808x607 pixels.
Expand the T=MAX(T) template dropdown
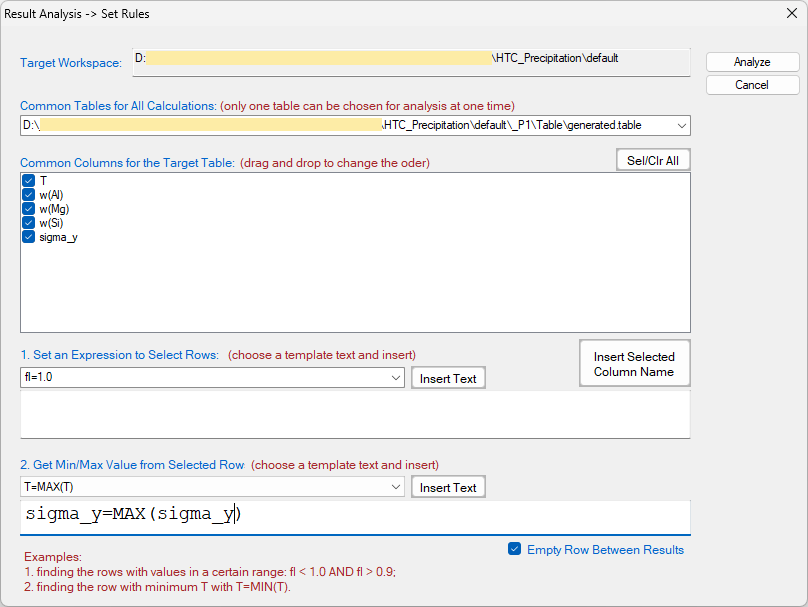tap(396, 487)
